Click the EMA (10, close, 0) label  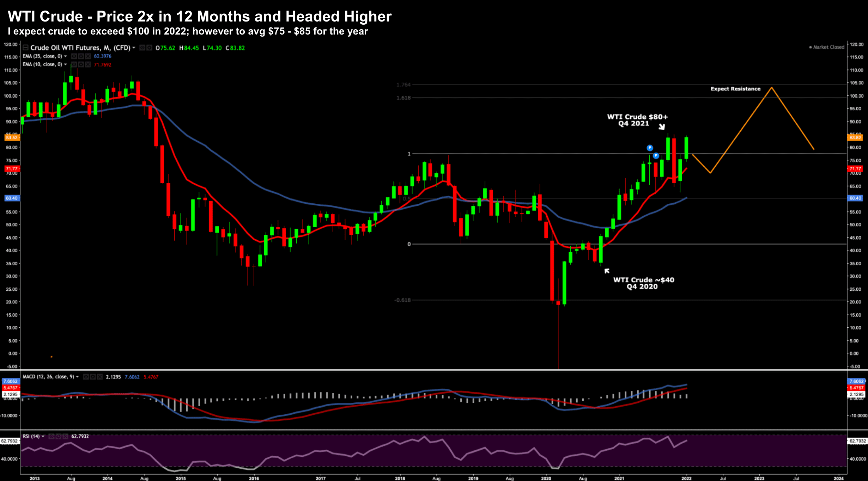click(42, 64)
